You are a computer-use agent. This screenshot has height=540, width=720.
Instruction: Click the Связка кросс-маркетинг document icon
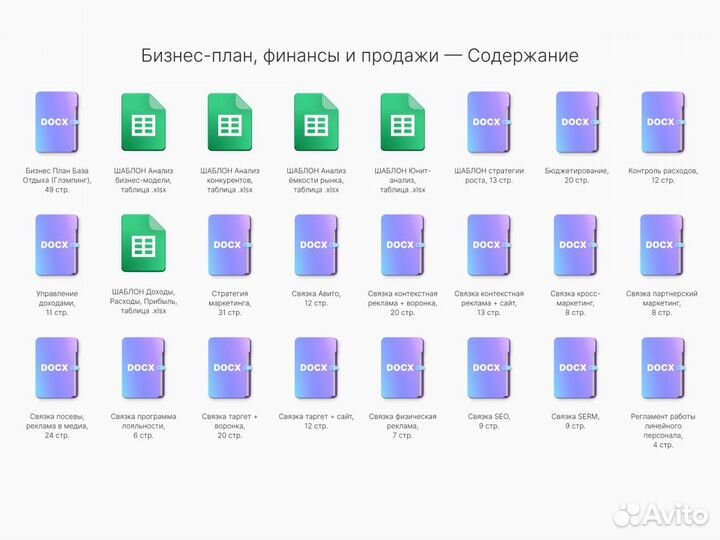point(575,245)
